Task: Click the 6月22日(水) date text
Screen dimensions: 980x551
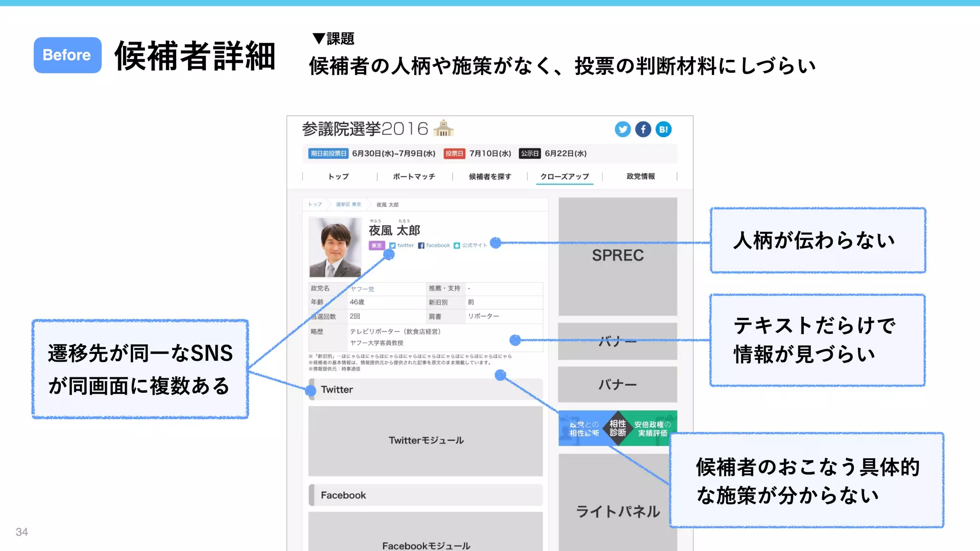Action: click(x=566, y=154)
